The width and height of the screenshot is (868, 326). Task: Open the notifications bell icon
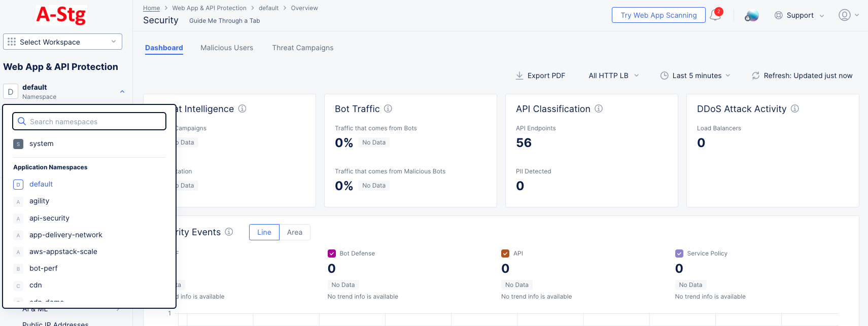click(x=715, y=15)
